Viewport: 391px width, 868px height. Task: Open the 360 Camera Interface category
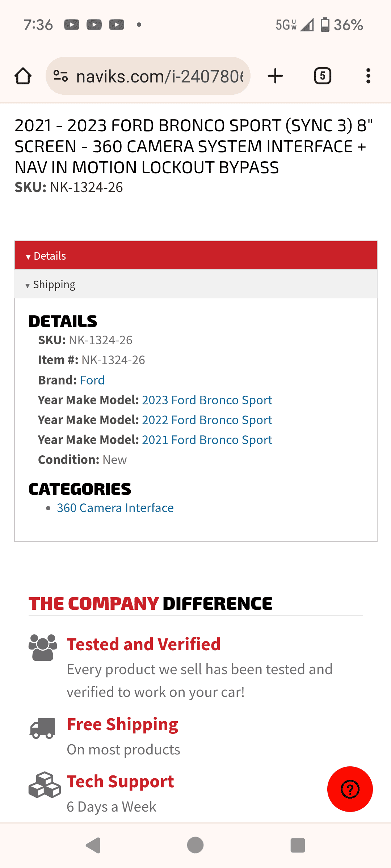pyautogui.click(x=115, y=508)
